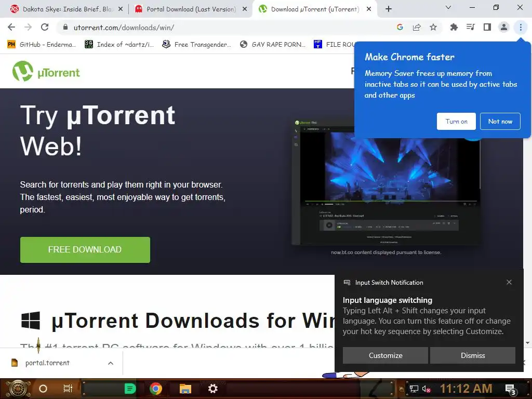532x399 pixels.
Task: Click the network icon in system tray
Action: point(414,389)
